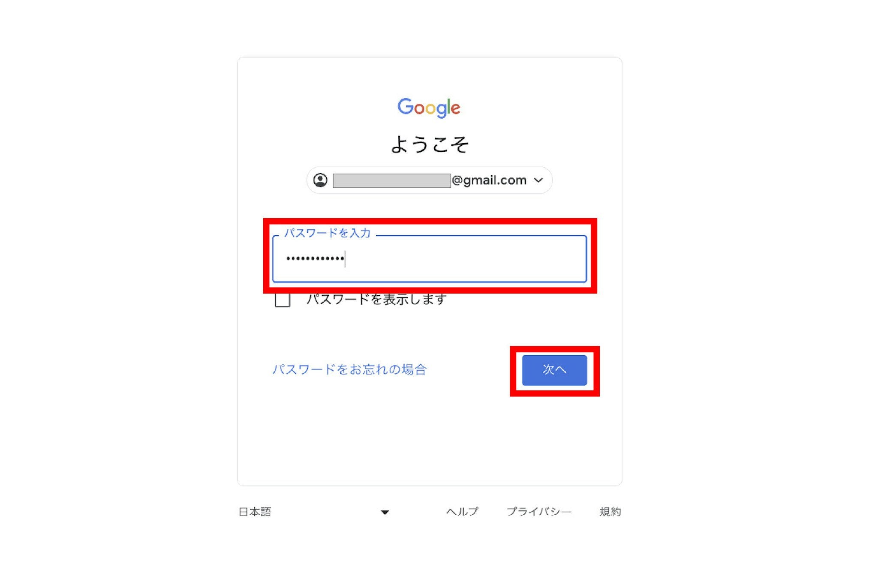Open the 日本語 language selector

click(x=314, y=512)
